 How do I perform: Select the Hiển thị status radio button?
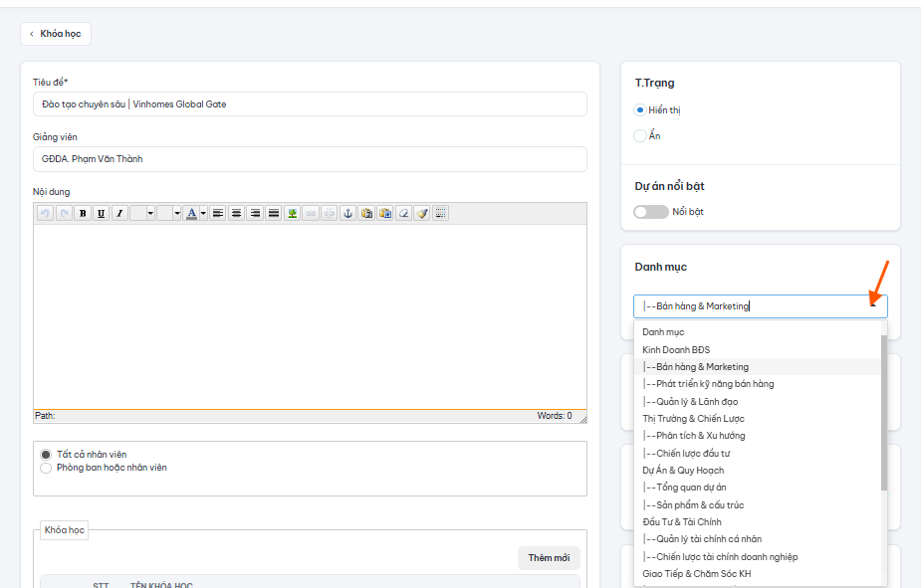pos(640,109)
